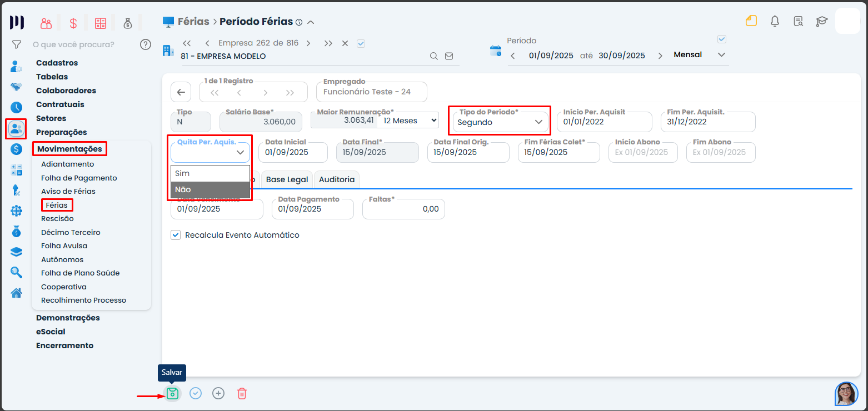Click the Salvar (save) icon

173,393
